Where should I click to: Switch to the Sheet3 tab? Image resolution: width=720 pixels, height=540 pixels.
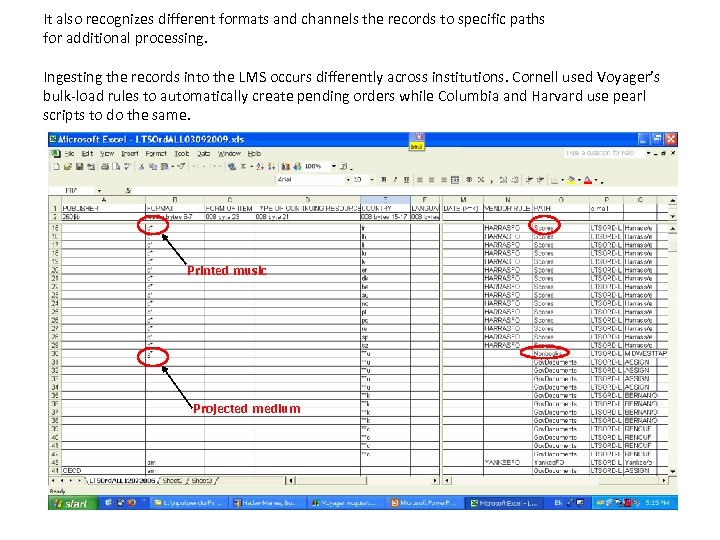pos(202,481)
